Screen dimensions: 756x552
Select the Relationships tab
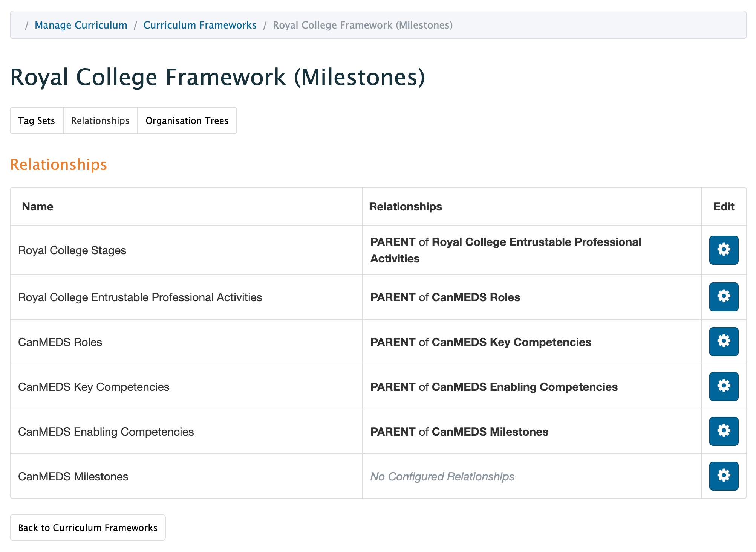tap(100, 120)
